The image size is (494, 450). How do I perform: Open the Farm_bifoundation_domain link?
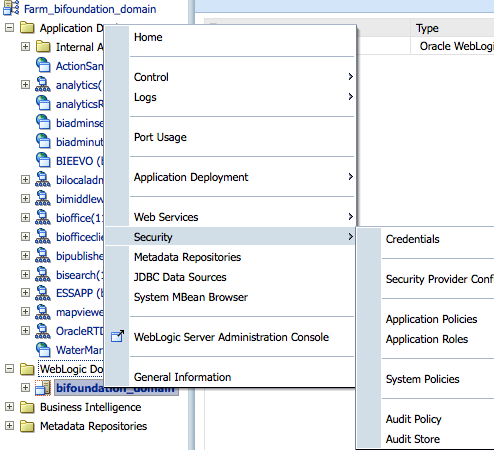90,9
